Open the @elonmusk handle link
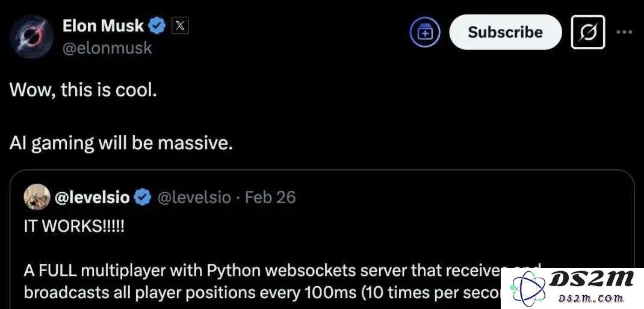This screenshot has height=309, width=644. point(107,48)
